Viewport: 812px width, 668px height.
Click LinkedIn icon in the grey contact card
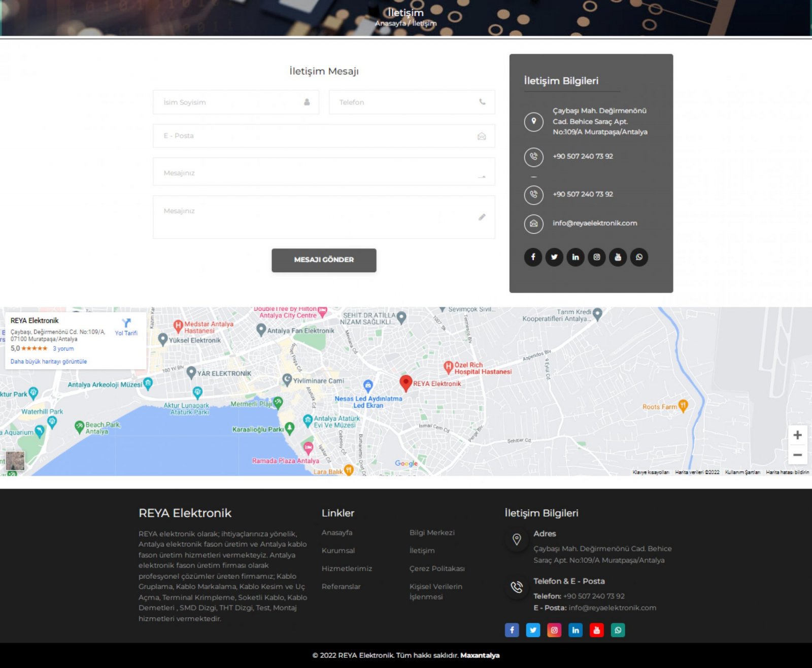point(576,257)
